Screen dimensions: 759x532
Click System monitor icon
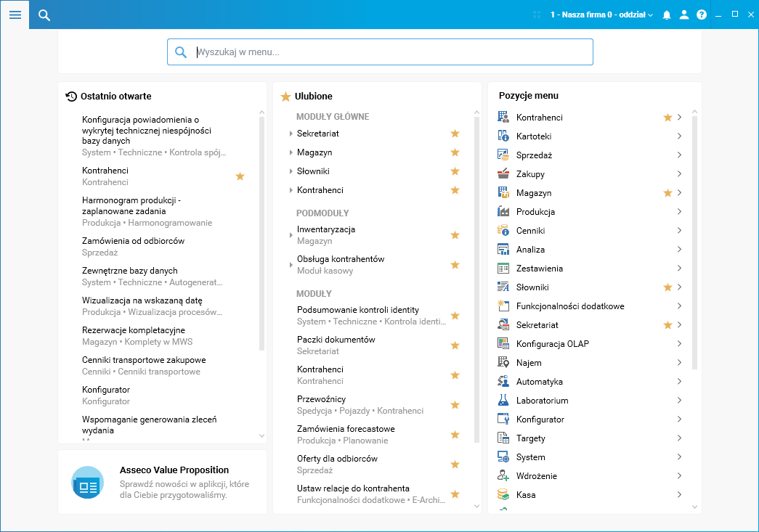[x=503, y=457]
